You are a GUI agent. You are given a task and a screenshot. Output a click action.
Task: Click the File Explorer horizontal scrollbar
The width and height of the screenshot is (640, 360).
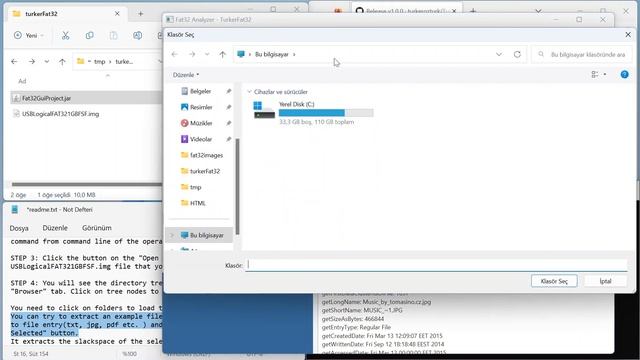pyautogui.click(x=87, y=184)
